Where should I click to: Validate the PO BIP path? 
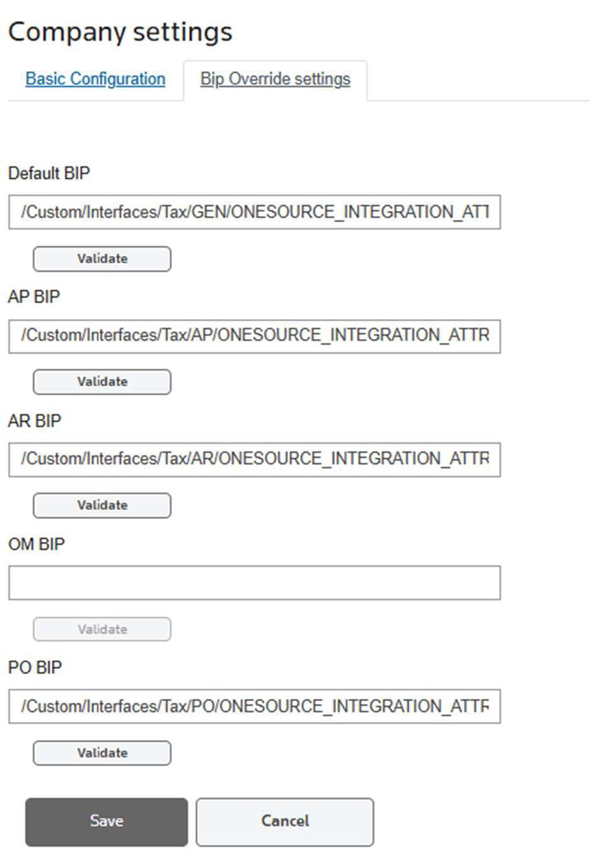(102, 753)
